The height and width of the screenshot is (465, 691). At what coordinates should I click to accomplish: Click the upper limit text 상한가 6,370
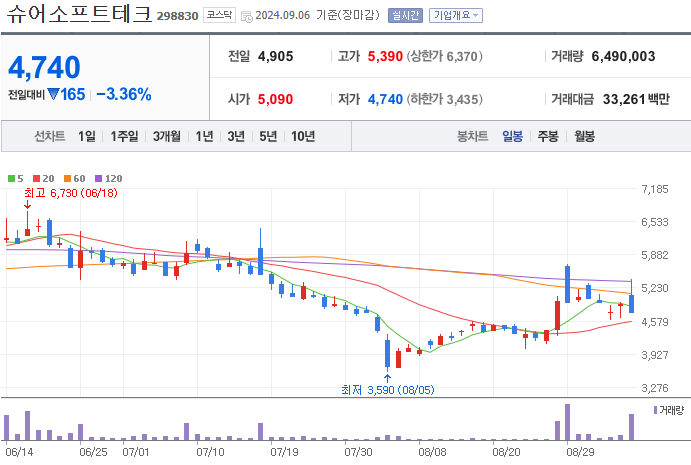(444, 56)
